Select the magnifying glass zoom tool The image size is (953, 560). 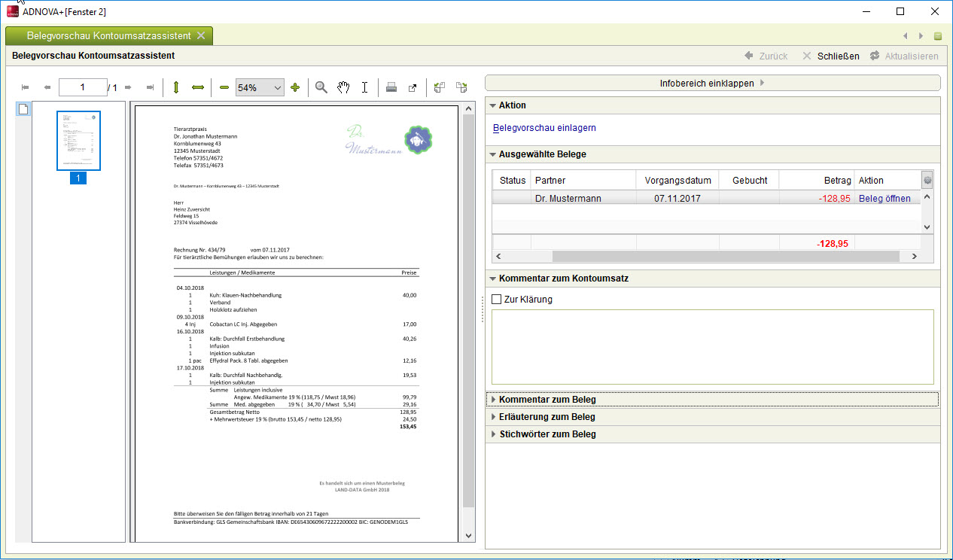click(x=321, y=87)
